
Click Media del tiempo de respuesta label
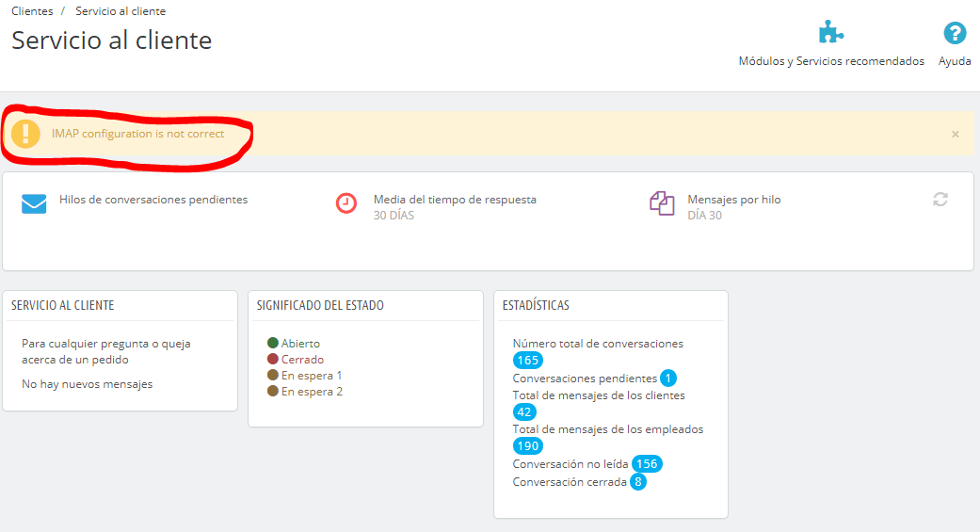click(455, 200)
